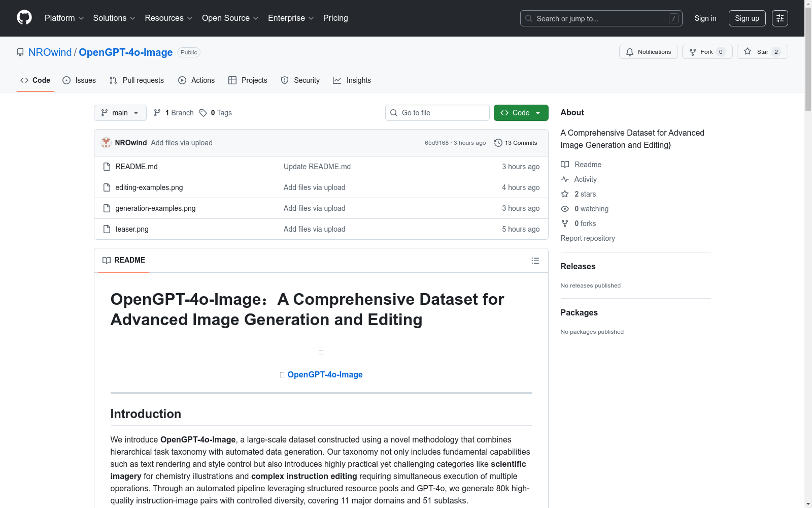
Task: Select the README tab header
Action: (x=124, y=260)
